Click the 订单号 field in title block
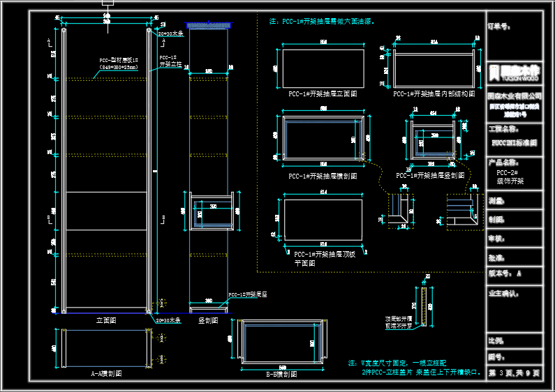Image resolution: width=555 pixels, height=392 pixels. click(515, 36)
